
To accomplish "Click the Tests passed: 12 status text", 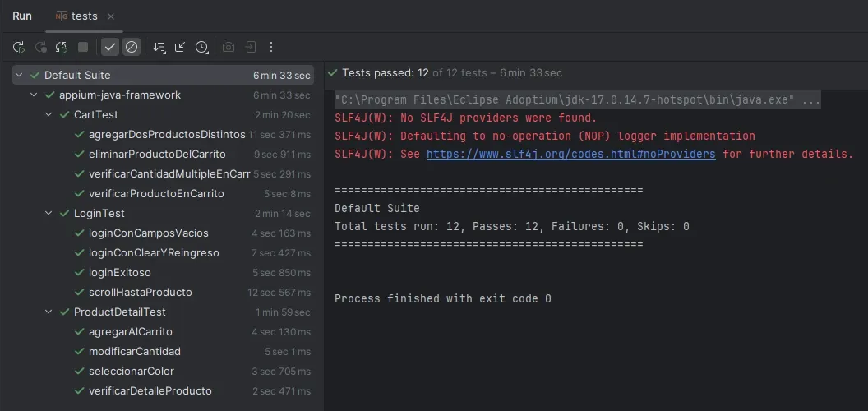I will [x=386, y=72].
